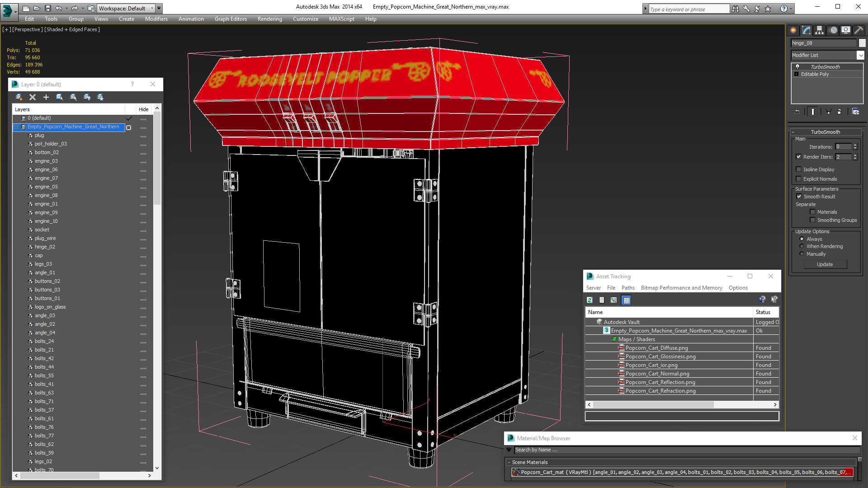
Task: Expand the Editable Poly stack entry
Action: point(797,74)
